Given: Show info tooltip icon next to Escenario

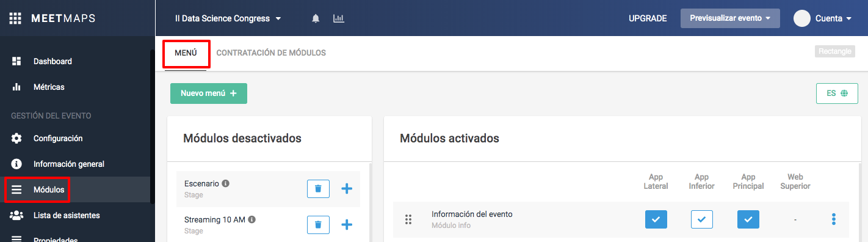Looking at the screenshot, I should [226, 183].
